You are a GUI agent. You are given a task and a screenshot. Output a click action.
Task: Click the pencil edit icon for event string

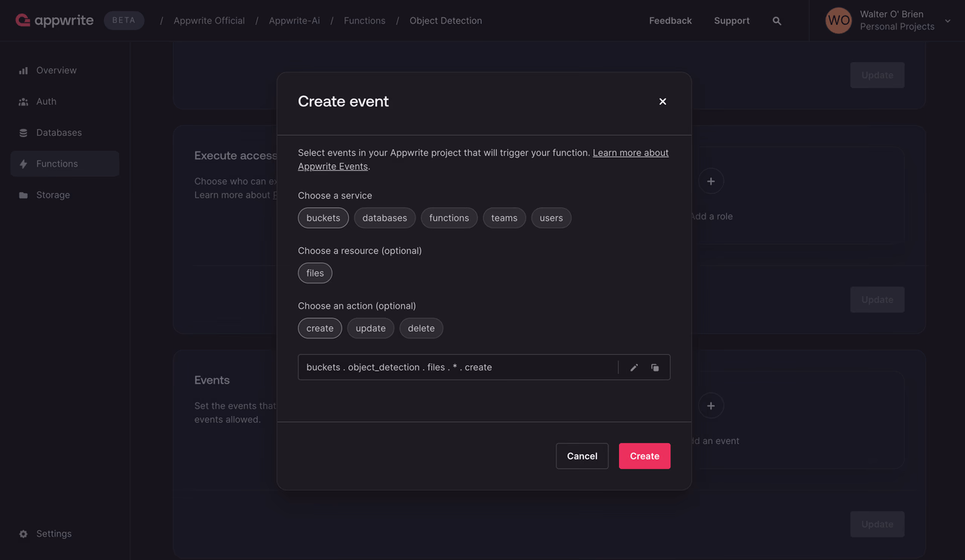(634, 368)
